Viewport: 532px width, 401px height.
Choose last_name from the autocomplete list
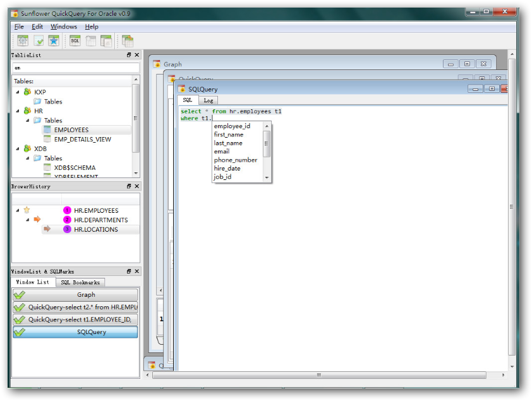tap(238, 143)
